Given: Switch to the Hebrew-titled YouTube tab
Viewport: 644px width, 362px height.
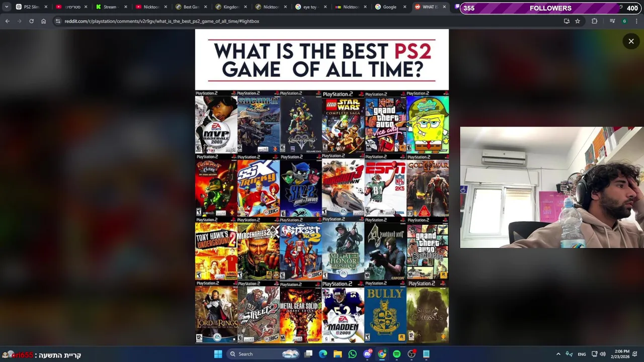Looking at the screenshot, I should (71, 7).
